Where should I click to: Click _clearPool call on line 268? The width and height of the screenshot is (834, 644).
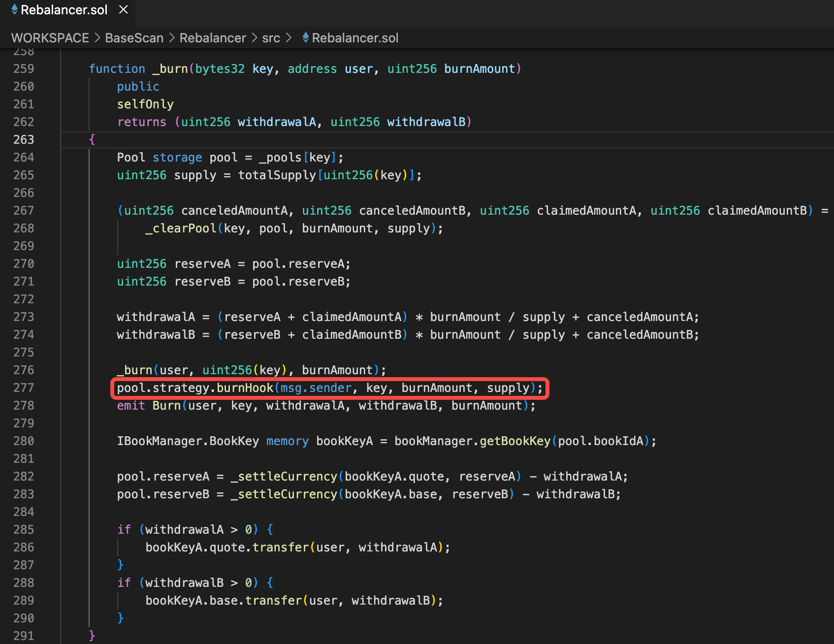[181, 228]
